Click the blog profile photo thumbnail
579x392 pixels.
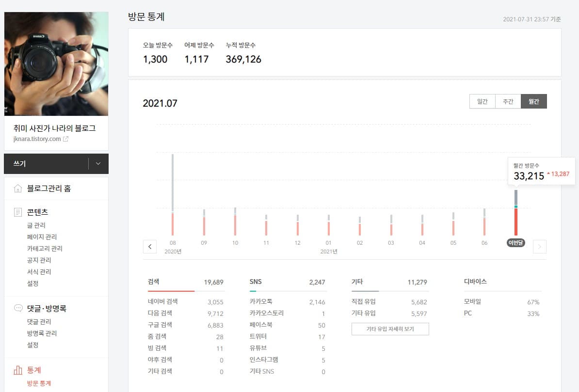(56, 64)
